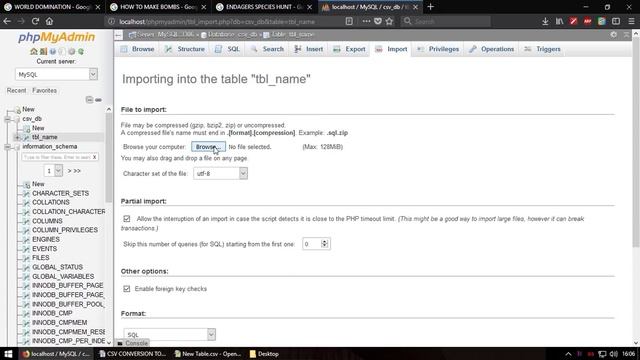Image resolution: width=640 pixels, height=360 pixels.
Task: Open the Format SQL dropdown
Action: pyautogui.click(x=169, y=334)
